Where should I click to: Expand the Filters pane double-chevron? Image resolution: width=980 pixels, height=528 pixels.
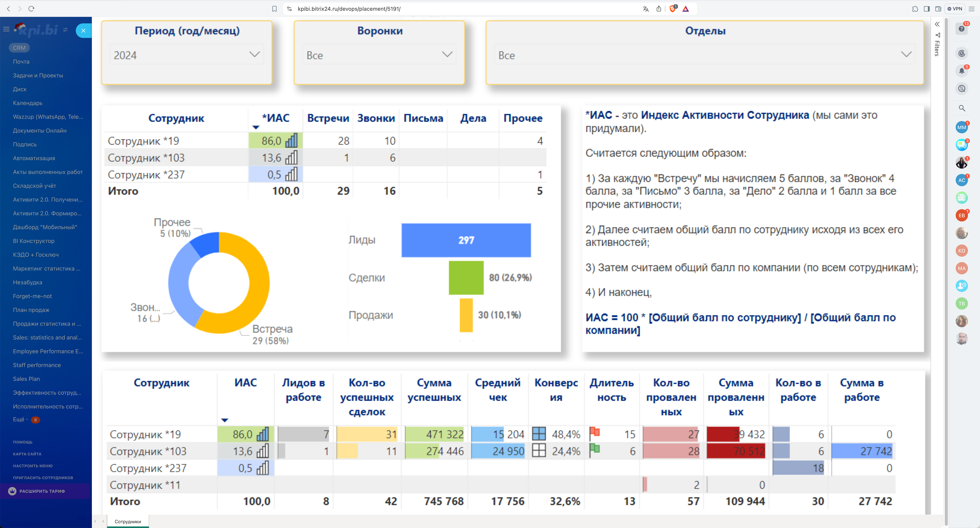pos(937,24)
